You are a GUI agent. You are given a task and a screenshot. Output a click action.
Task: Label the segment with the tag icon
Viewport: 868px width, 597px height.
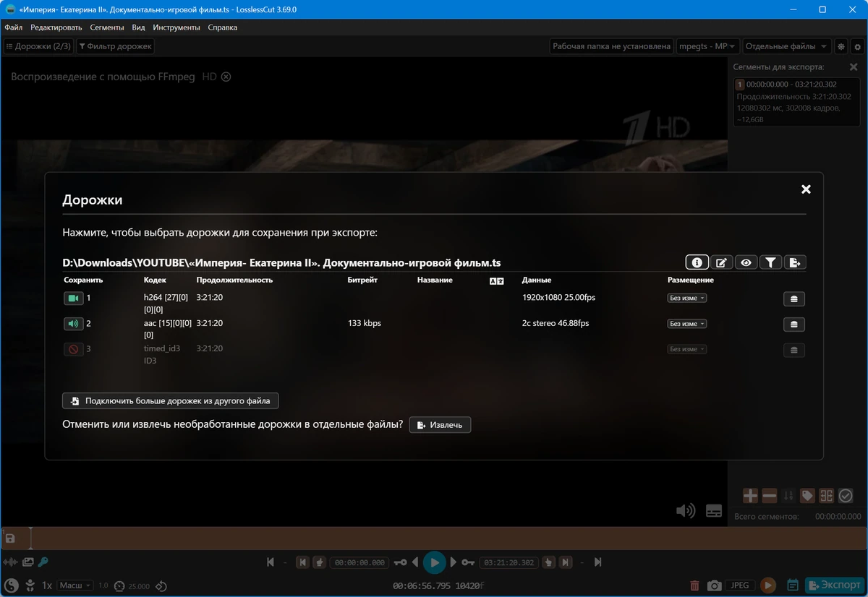point(807,496)
